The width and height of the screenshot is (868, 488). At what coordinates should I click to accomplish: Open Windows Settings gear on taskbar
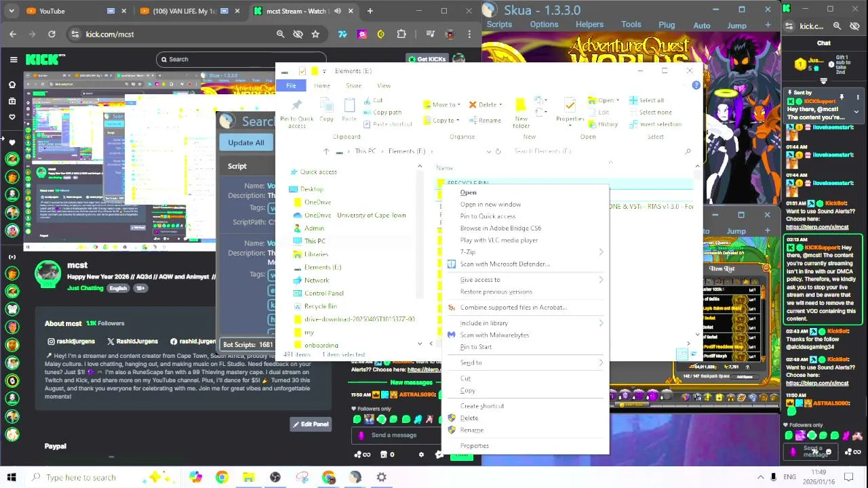[382, 477]
